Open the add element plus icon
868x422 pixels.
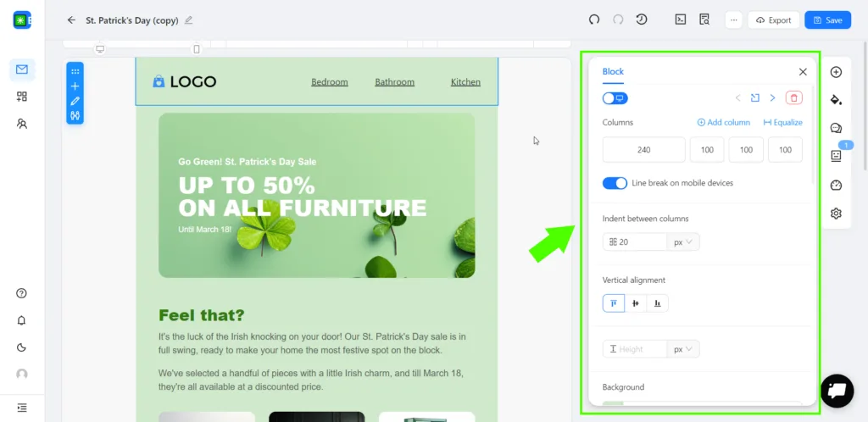pos(836,72)
